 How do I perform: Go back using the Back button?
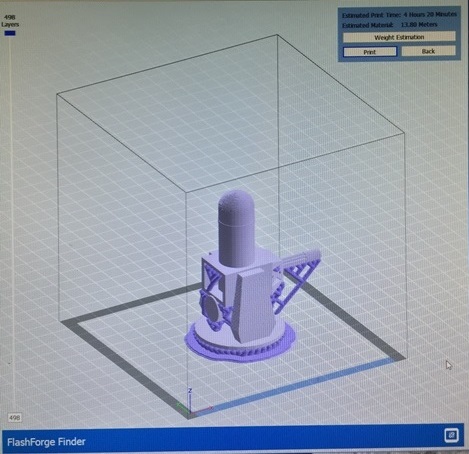click(428, 51)
